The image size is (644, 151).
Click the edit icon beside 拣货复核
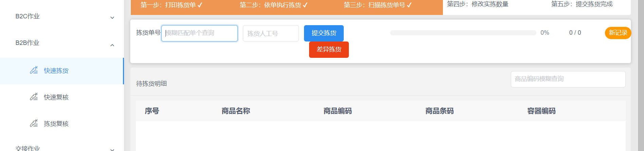click(x=34, y=123)
